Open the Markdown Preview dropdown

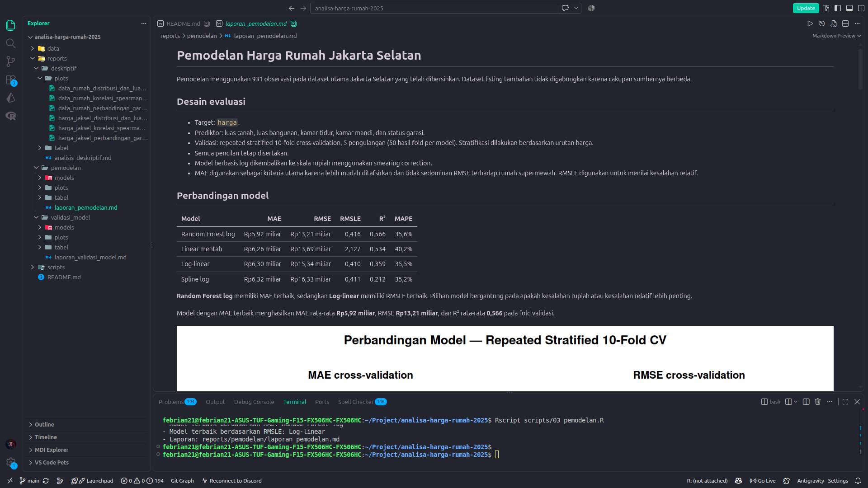[x=836, y=36]
